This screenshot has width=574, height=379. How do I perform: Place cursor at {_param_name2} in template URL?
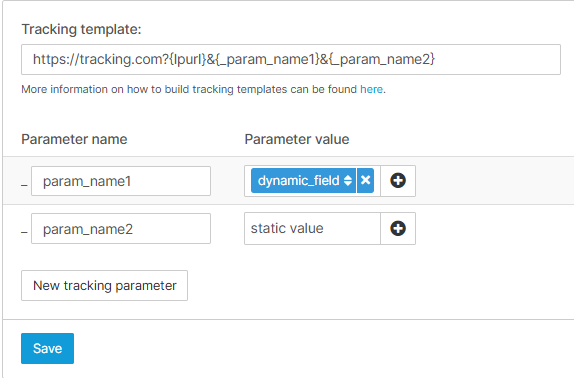point(382,59)
